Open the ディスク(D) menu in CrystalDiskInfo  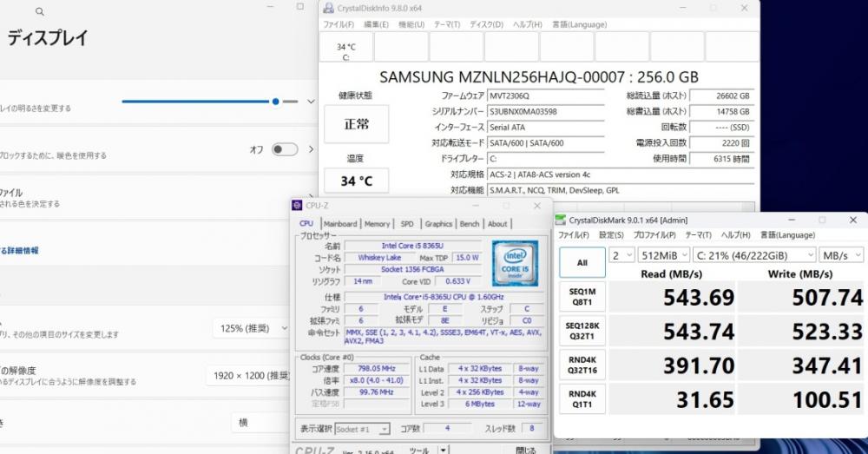tap(487, 24)
